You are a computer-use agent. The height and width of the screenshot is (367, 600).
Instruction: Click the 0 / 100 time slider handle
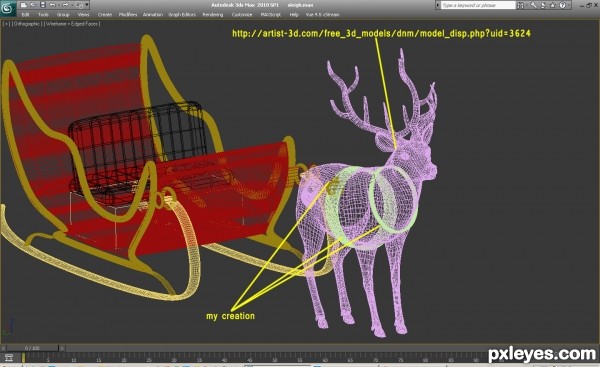[x=33, y=348]
